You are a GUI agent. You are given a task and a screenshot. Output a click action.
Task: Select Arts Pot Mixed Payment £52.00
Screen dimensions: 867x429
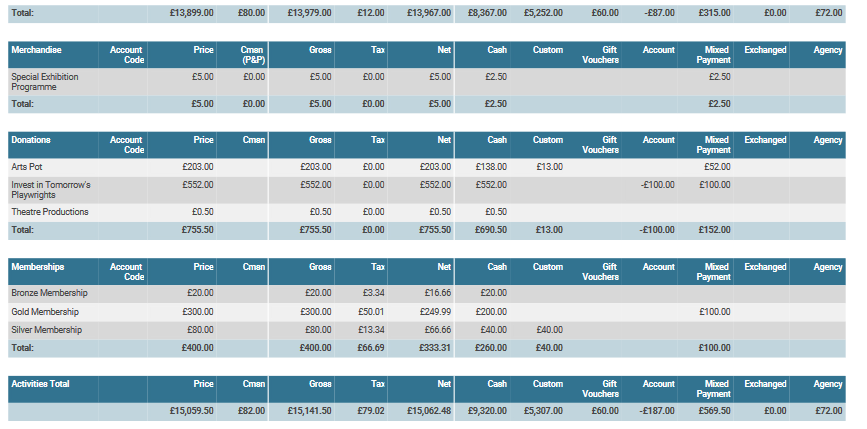coord(717,166)
